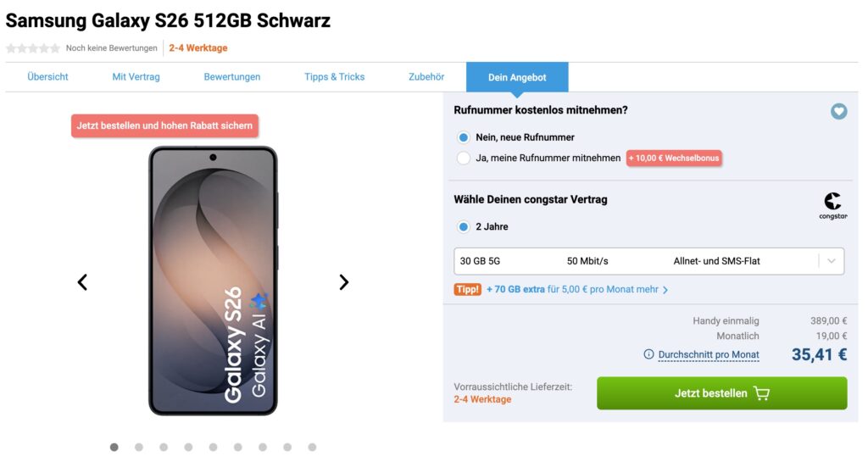
Task: Expand the +70 GB extra offer
Action: [x=576, y=289]
